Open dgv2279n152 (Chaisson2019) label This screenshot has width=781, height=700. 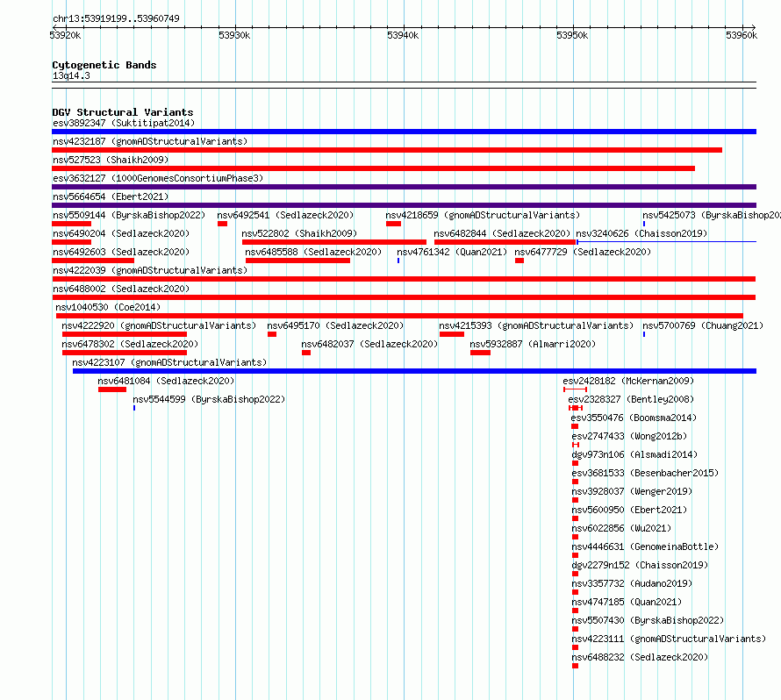click(x=640, y=565)
